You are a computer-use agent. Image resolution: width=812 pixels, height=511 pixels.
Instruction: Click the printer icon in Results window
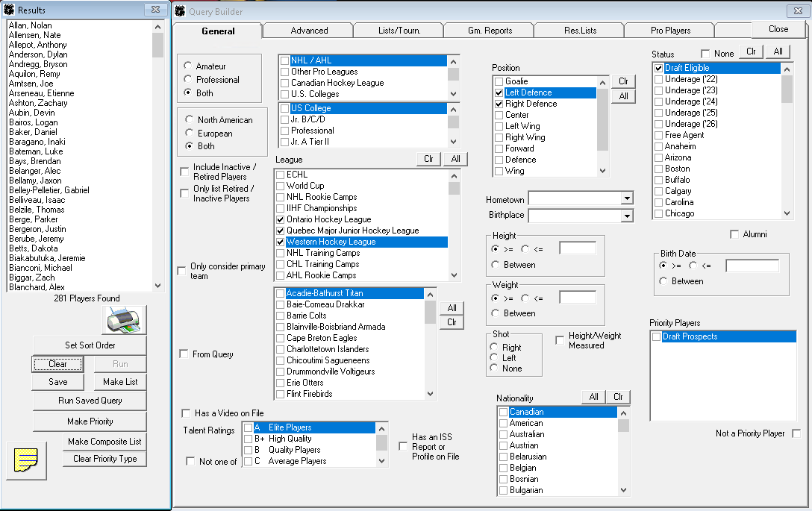(125, 320)
